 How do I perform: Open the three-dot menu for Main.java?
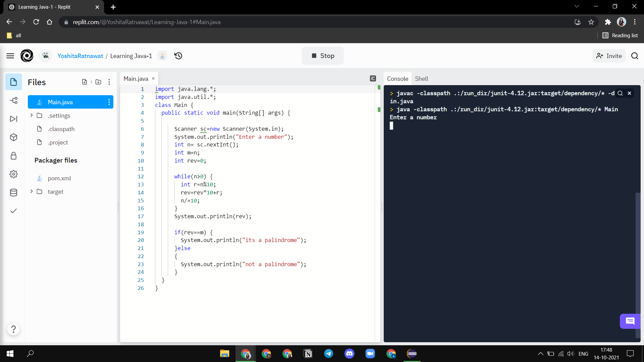pos(109,102)
